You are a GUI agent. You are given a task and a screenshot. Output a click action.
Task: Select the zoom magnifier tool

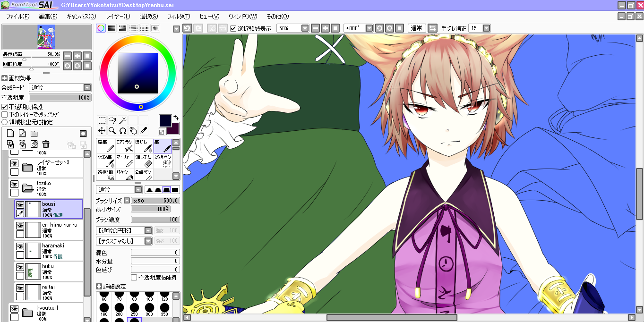112,130
